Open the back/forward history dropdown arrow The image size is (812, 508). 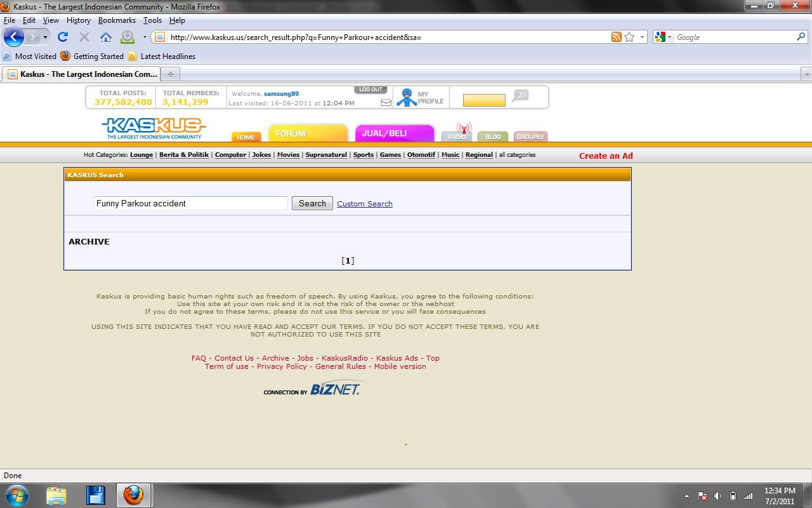click(45, 37)
